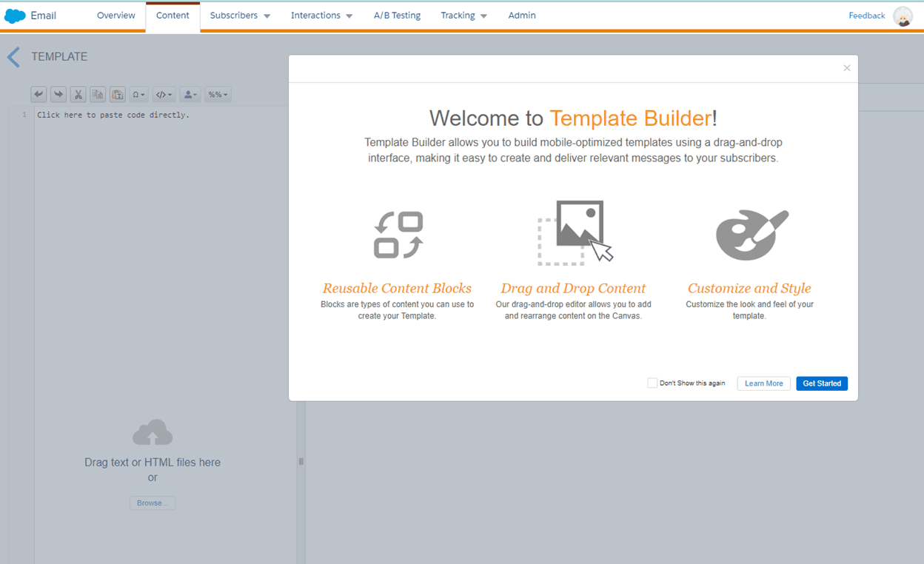Open the special character (Ω) dropdown

pyautogui.click(x=138, y=94)
